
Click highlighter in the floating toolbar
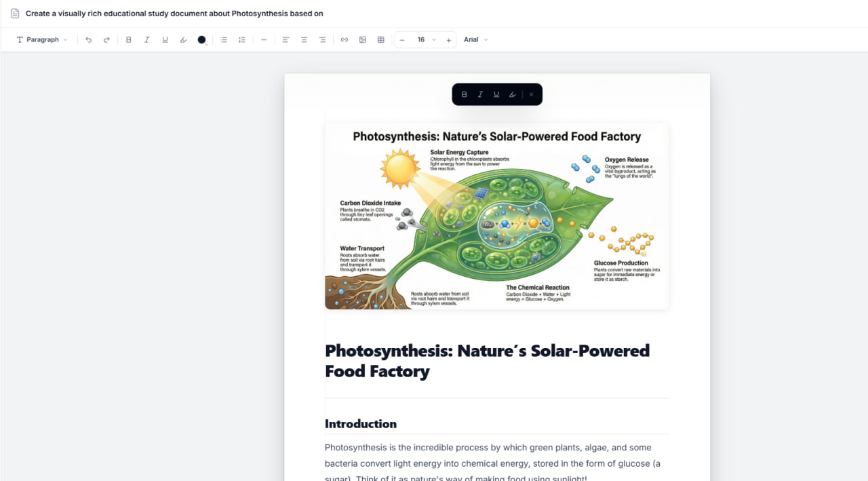[x=513, y=94]
